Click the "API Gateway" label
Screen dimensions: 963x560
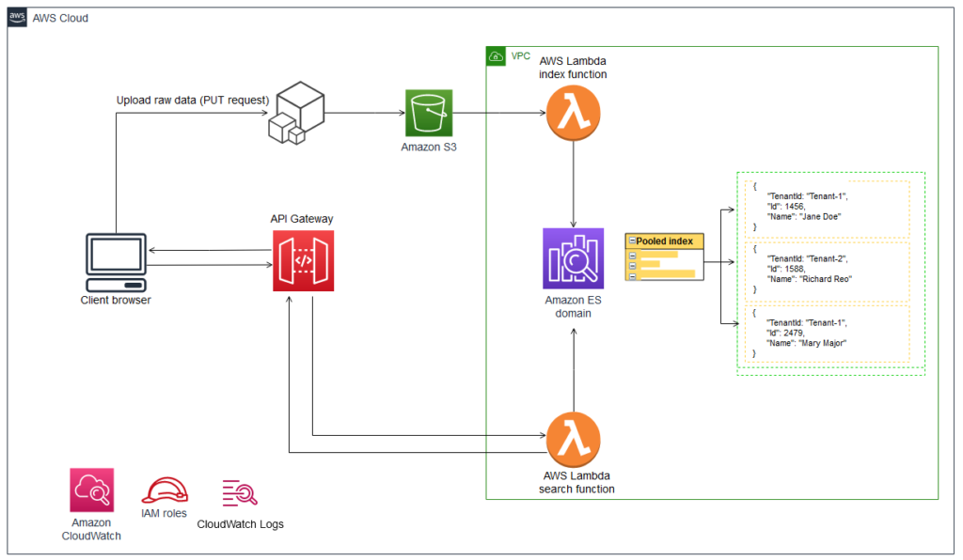[302, 219]
